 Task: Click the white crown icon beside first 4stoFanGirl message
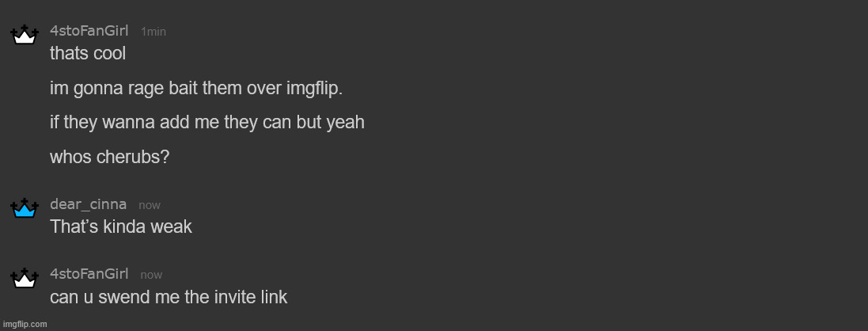coord(25,35)
